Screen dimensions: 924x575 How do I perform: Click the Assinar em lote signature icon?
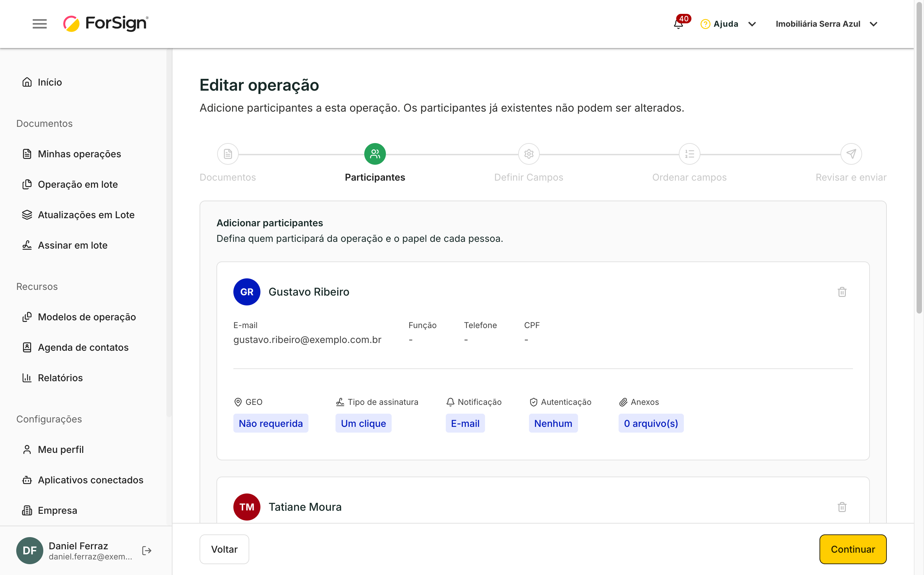(27, 245)
